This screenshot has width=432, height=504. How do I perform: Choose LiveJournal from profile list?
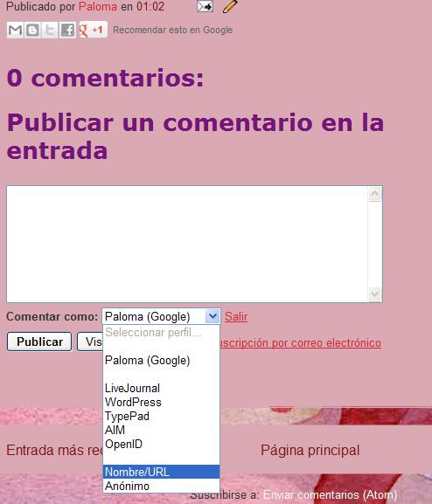point(161,388)
